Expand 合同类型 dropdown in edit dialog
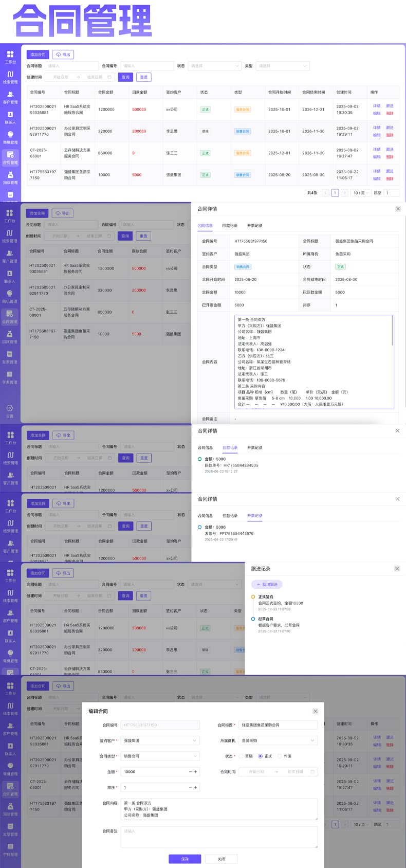 160,756
